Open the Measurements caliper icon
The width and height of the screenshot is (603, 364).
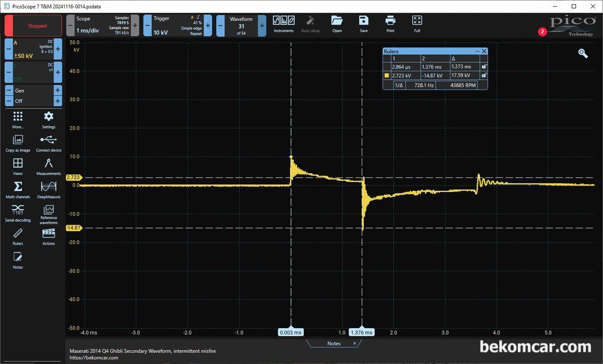coord(49,166)
